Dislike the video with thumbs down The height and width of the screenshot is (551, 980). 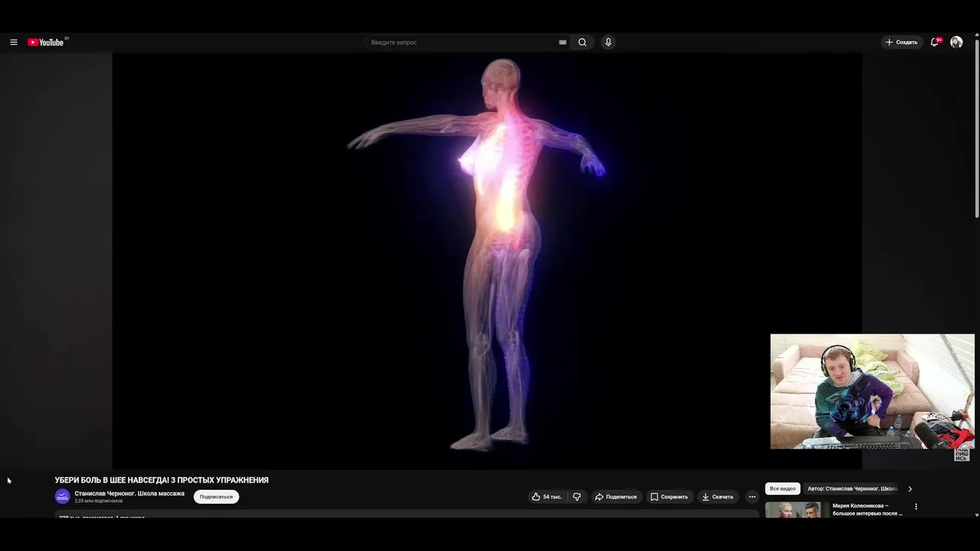pos(577,497)
